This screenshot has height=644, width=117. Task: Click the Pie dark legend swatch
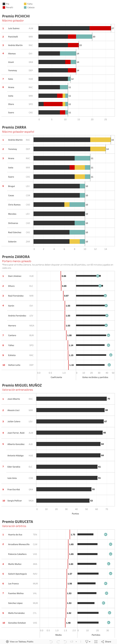point(4,4)
